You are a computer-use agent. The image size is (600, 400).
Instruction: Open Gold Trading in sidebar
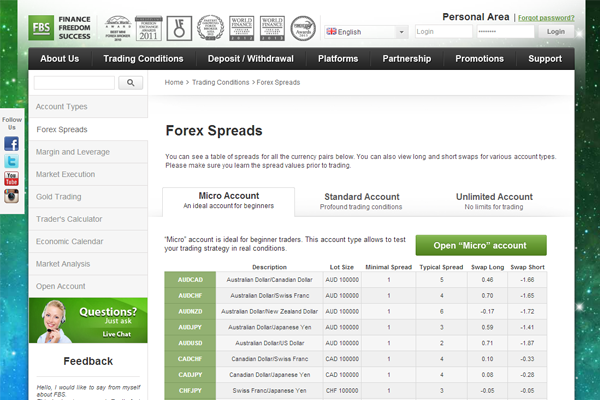[88, 197]
